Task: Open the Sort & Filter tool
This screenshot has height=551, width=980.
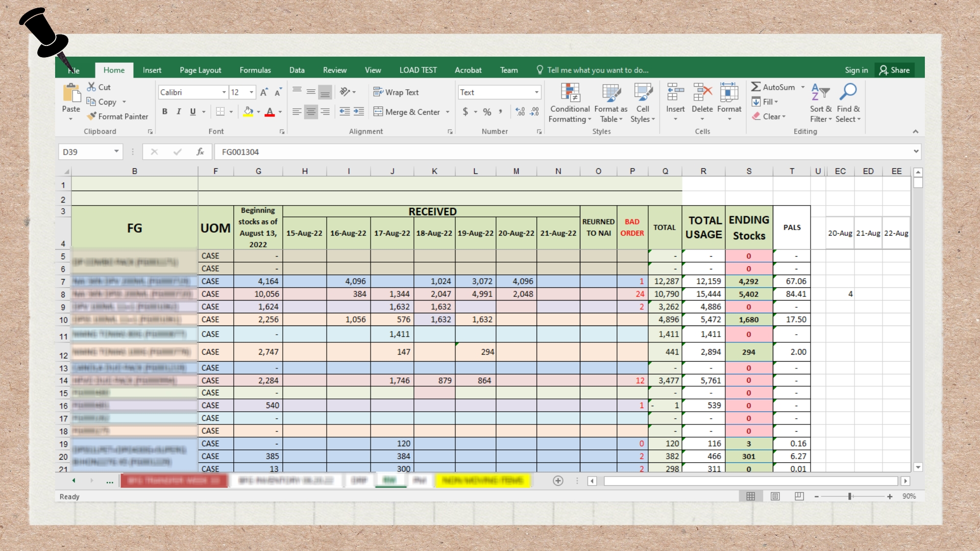Action: [x=820, y=93]
